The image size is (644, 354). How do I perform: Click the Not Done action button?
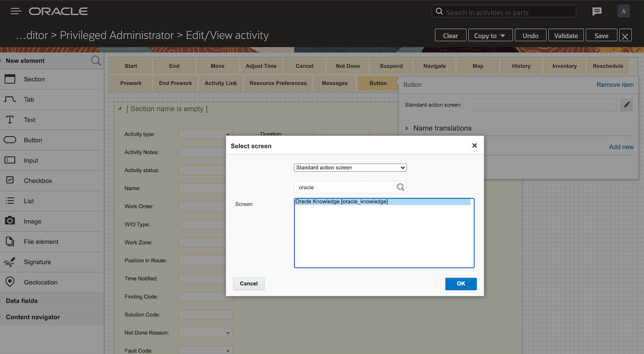(348, 66)
